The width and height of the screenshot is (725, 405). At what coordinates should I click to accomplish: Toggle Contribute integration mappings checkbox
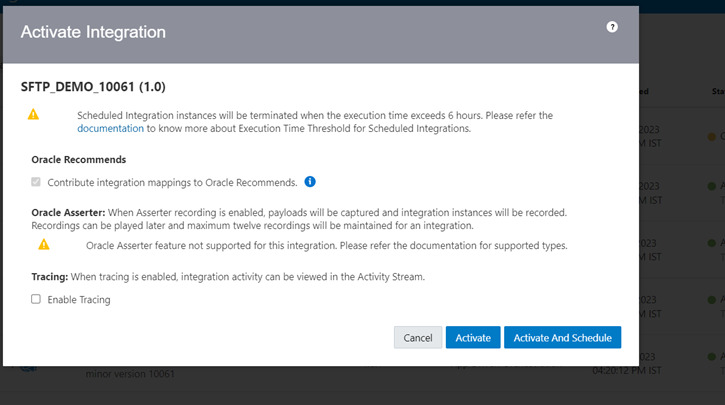36,182
